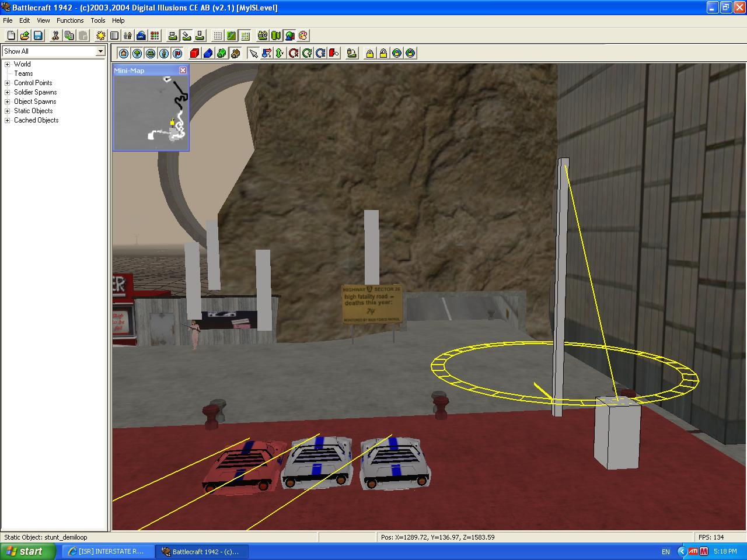Screen dimensions: 747x560
Task: Click the blue water wave toolbar icon
Action: (141, 36)
